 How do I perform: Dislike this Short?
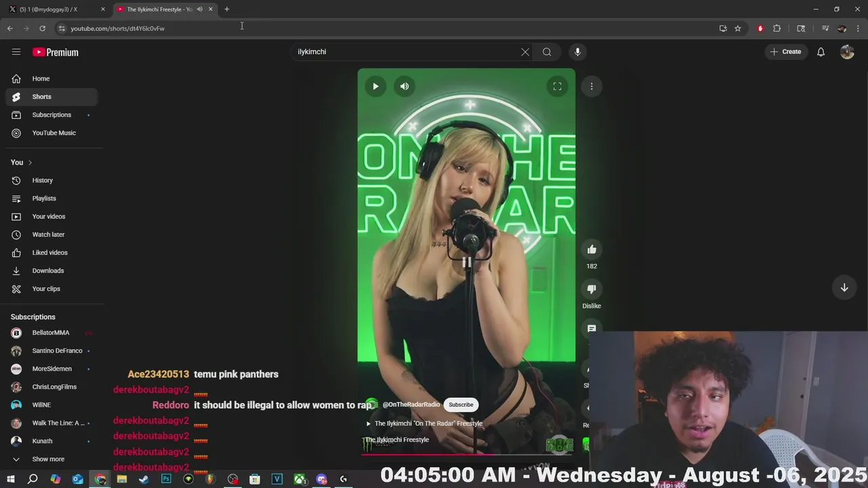(591, 289)
